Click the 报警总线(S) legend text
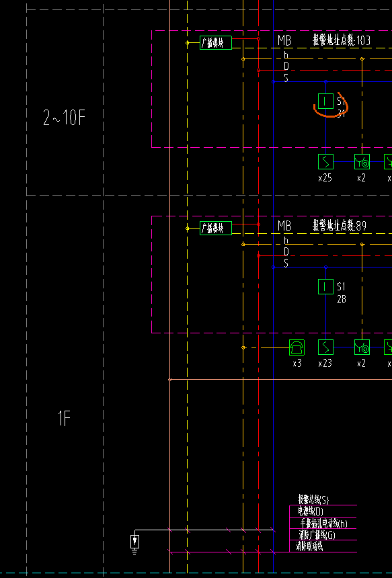392x578 pixels. pos(313,500)
